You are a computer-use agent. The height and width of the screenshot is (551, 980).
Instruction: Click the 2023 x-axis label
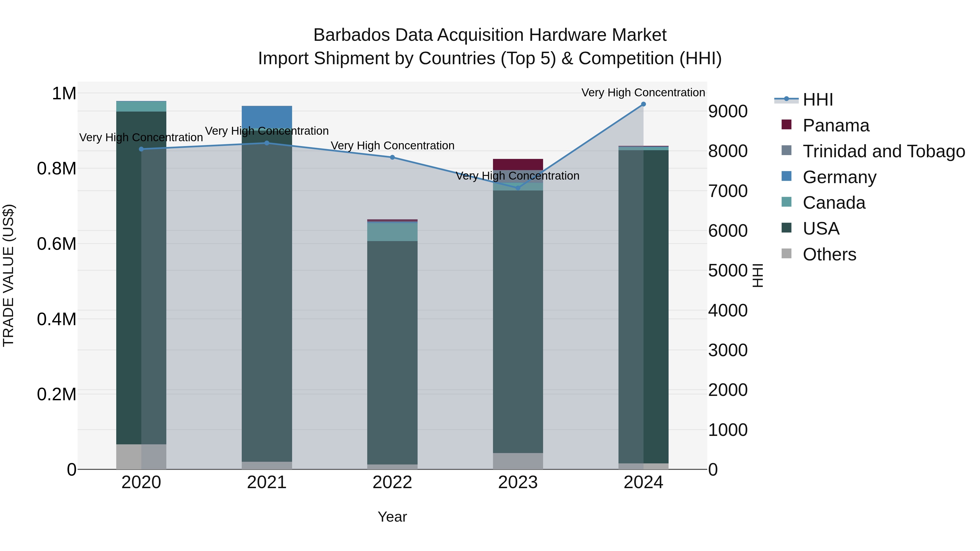[x=518, y=482]
